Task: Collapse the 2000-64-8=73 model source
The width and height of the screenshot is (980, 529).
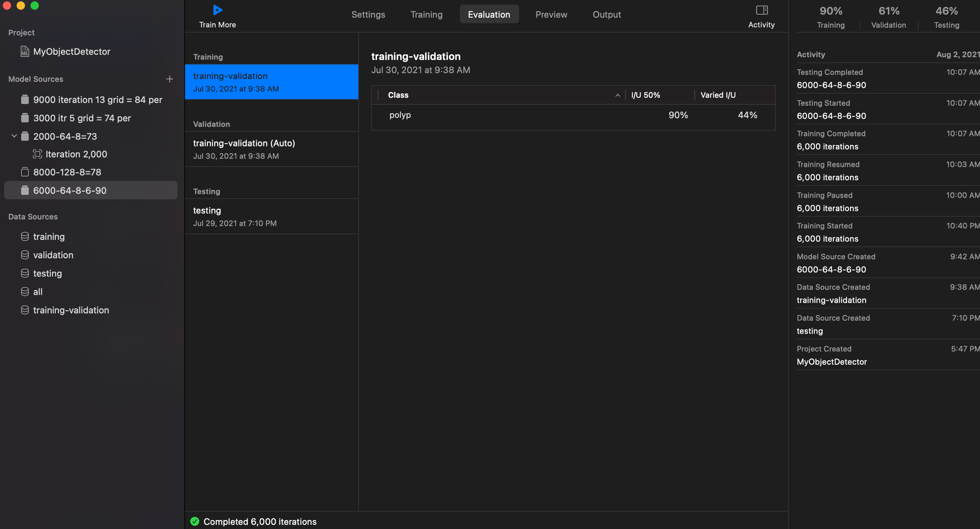Action: click(x=14, y=136)
